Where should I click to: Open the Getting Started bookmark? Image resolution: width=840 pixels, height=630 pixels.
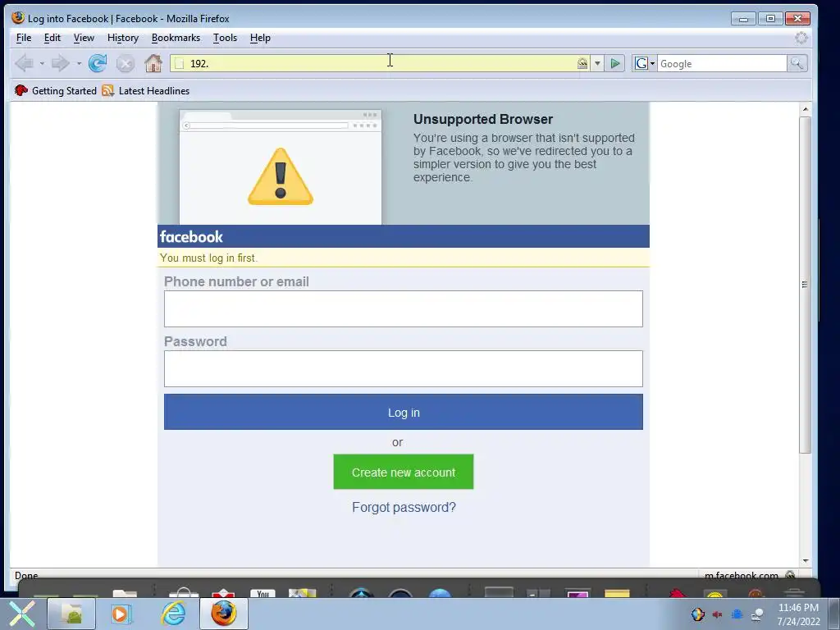56,90
